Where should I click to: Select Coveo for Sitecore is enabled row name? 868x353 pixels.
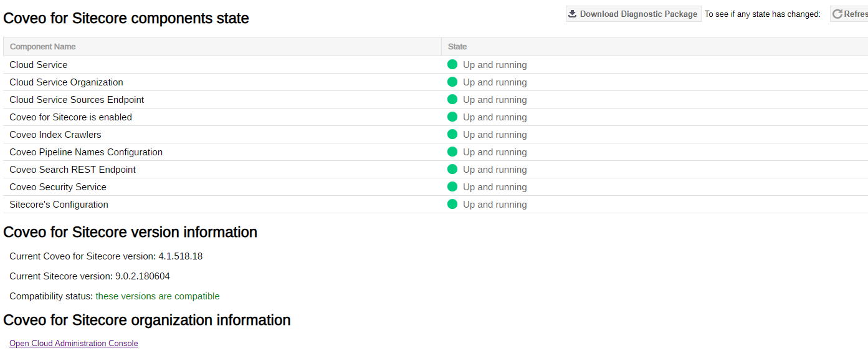pyautogui.click(x=70, y=117)
